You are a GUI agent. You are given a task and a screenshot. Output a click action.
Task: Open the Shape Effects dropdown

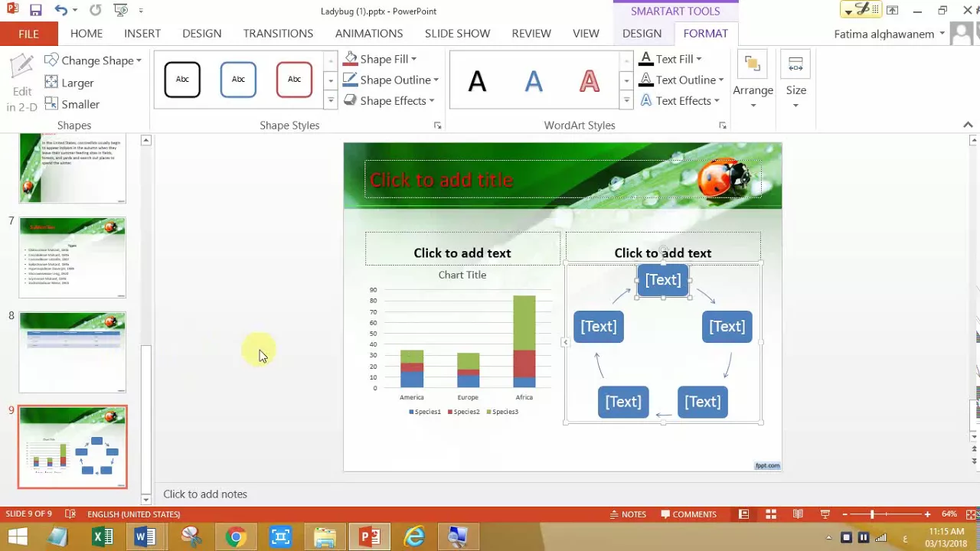(x=389, y=100)
